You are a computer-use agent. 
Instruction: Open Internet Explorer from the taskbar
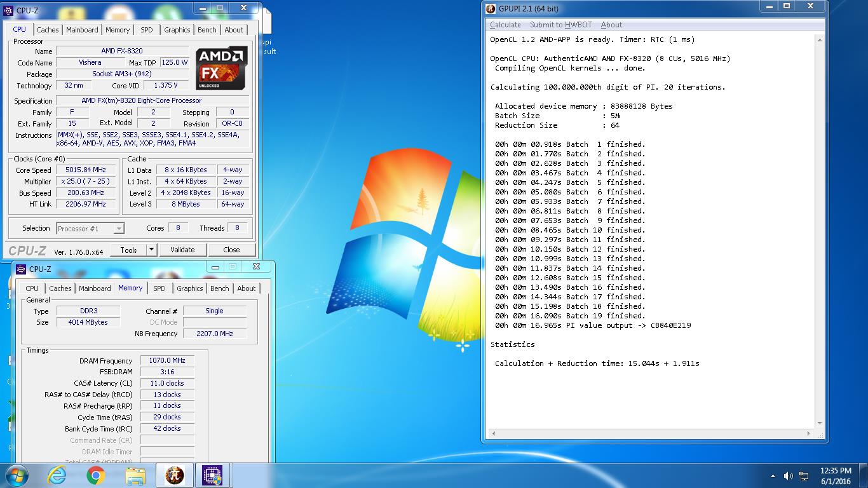pos(57,475)
